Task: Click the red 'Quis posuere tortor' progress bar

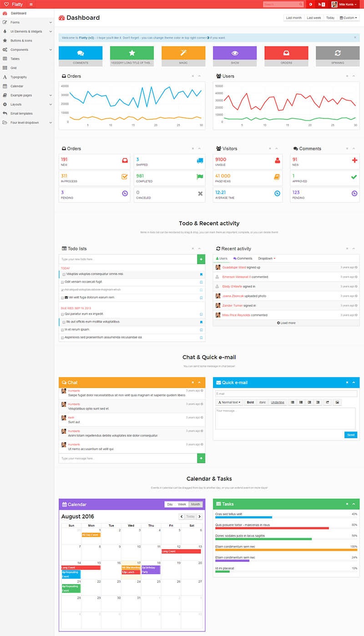Action: click(x=272, y=528)
